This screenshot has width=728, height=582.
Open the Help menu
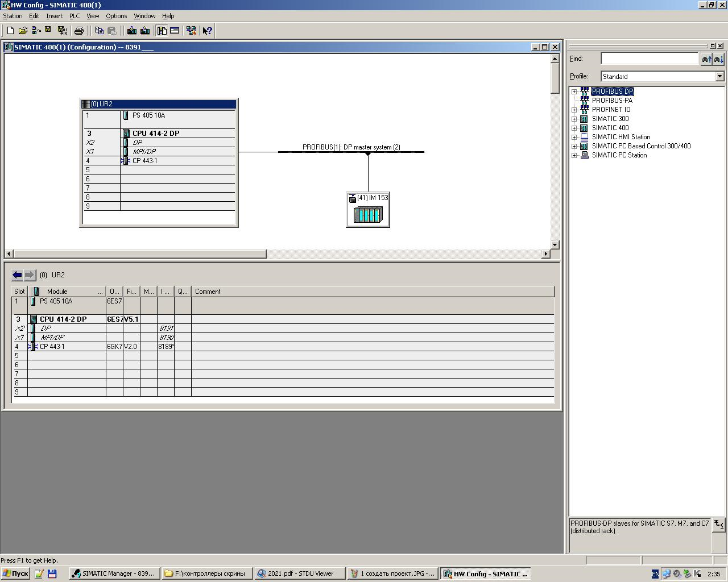pos(168,16)
